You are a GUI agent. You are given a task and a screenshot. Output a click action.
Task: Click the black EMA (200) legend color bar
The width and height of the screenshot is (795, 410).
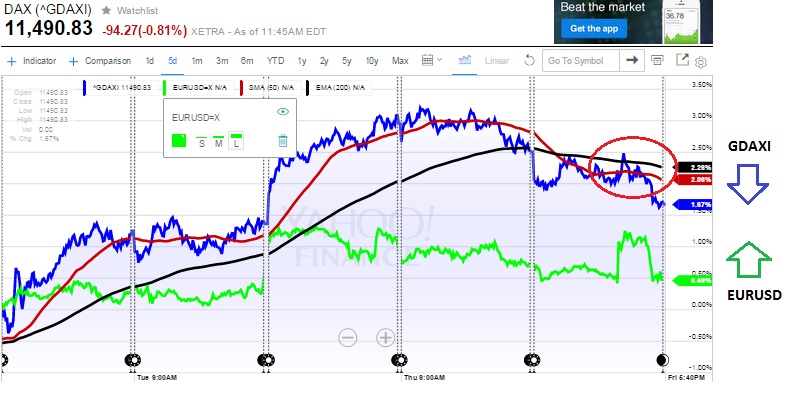[308, 88]
